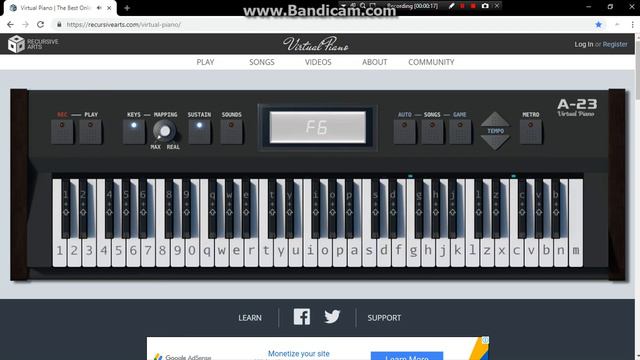Viewport: 640px width, 360px height.
Task: Click the SUPPORT link
Action: click(384, 318)
